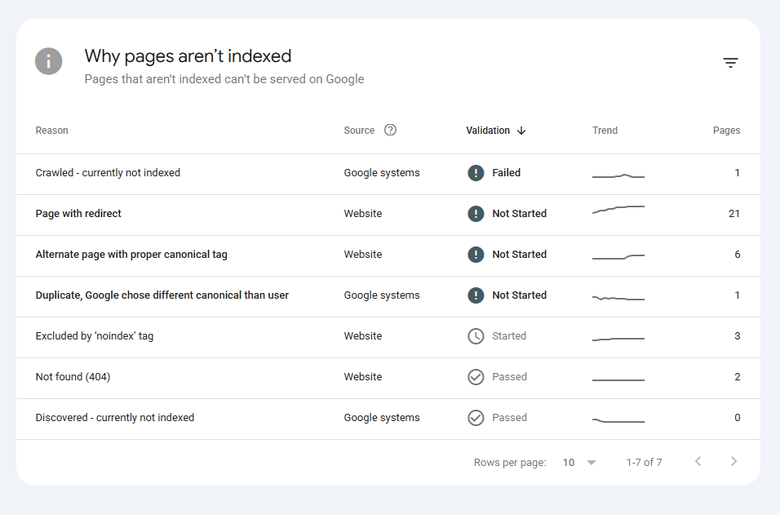The height and width of the screenshot is (515, 780).
Task: Click page count 6 for Alternate page
Action: coord(737,254)
